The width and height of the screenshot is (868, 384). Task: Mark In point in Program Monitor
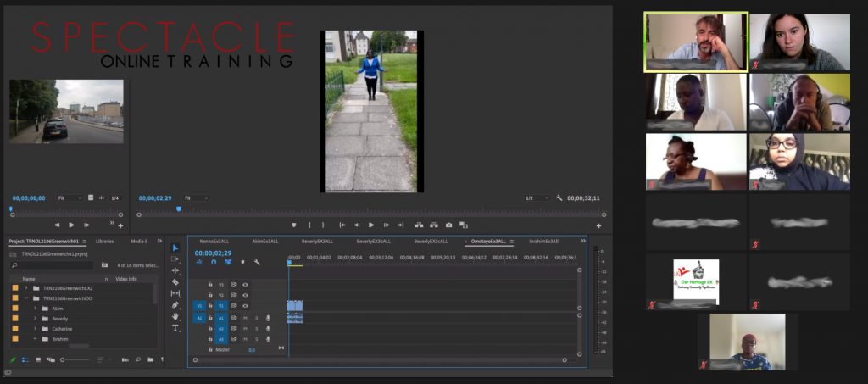309,225
